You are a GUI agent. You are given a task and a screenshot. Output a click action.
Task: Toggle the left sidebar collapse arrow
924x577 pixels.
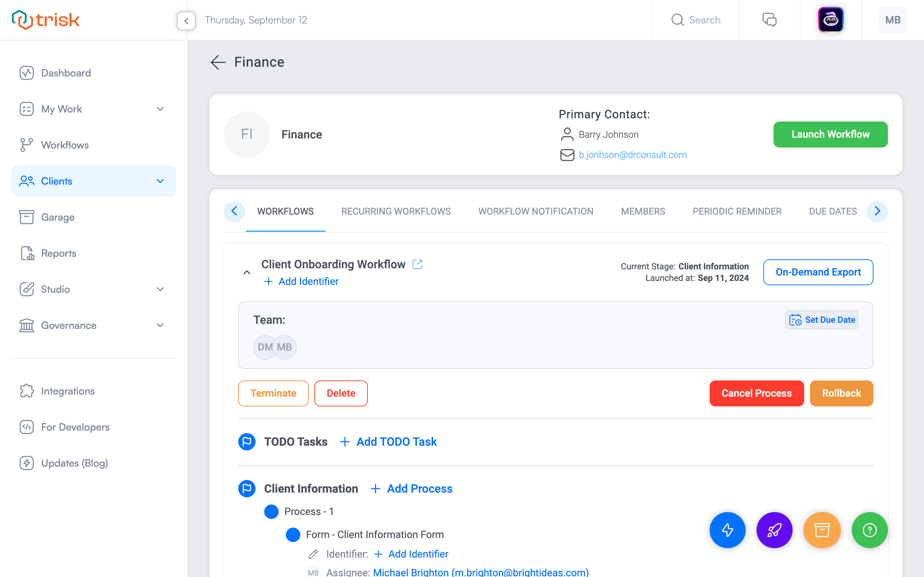(186, 20)
